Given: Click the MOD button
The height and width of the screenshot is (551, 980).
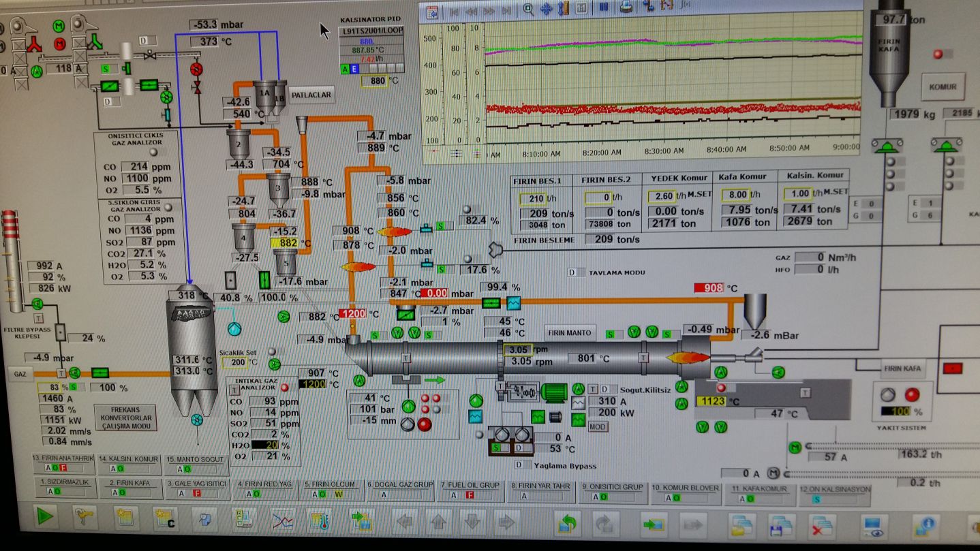Looking at the screenshot, I should pos(597,426).
